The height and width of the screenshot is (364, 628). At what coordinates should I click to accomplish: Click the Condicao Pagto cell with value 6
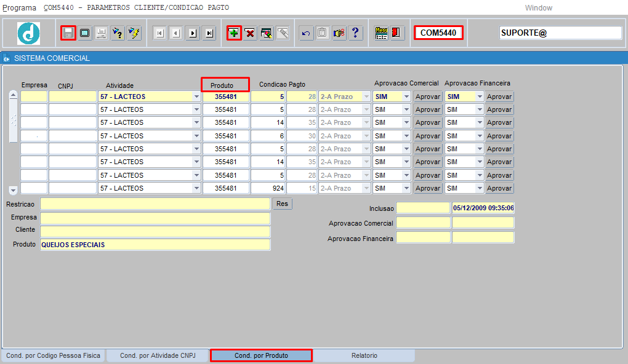268,136
